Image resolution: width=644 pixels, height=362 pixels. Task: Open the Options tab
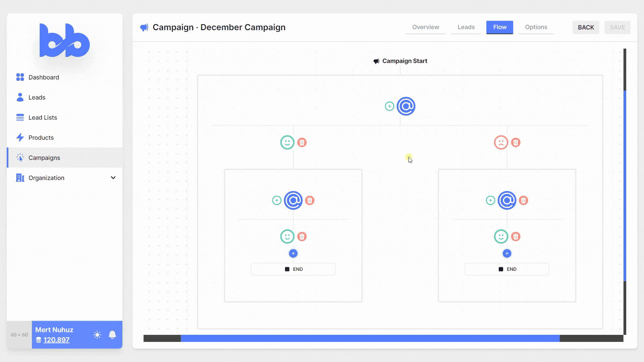pos(536,27)
